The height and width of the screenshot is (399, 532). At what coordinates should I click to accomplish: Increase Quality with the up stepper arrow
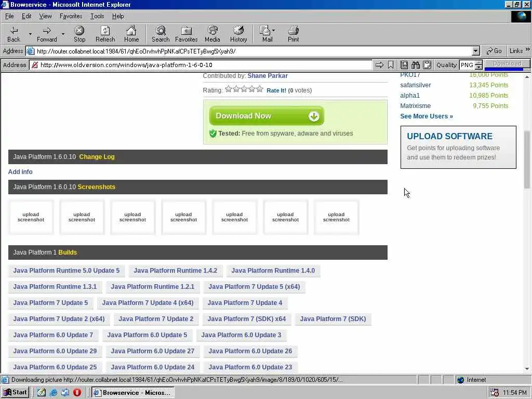tap(478, 62)
